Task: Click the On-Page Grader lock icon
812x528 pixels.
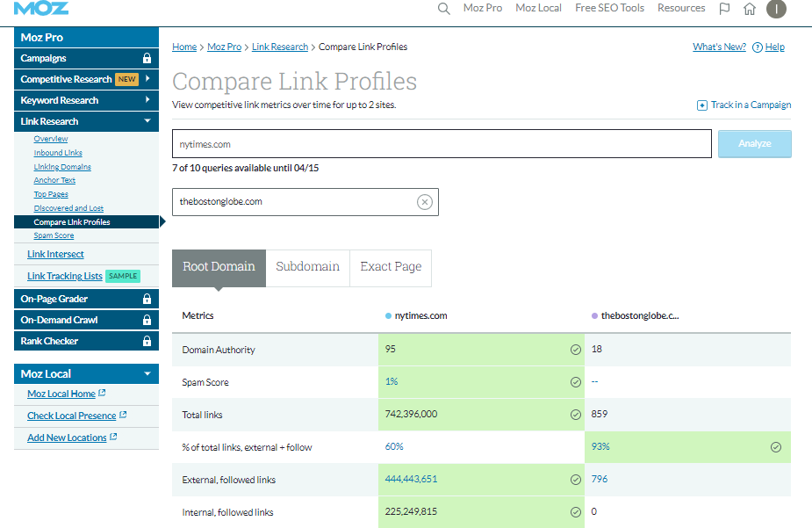Action: 147,299
